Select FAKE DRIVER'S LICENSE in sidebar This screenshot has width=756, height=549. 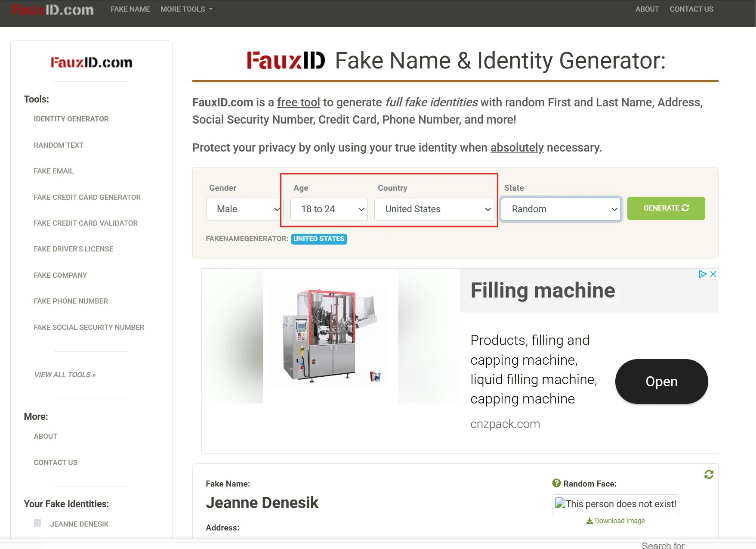pos(74,249)
